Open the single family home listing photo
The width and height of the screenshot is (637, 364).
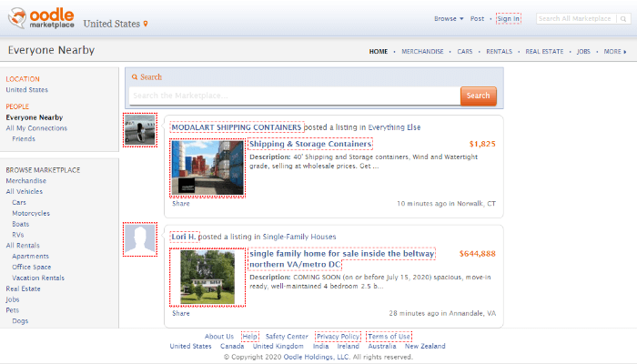[x=207, y=276]
